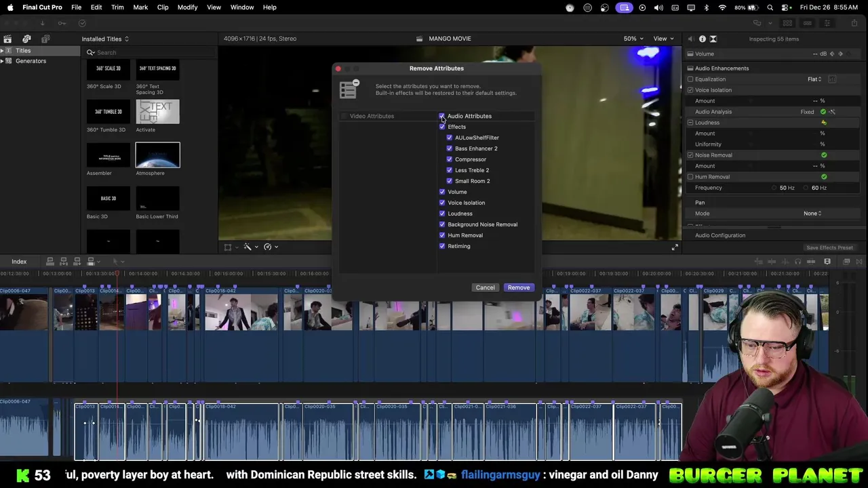Click Save Effects Preset button
Image resolution: width=868 pixels, height=488 pixels.
click(x=829, y=247)
